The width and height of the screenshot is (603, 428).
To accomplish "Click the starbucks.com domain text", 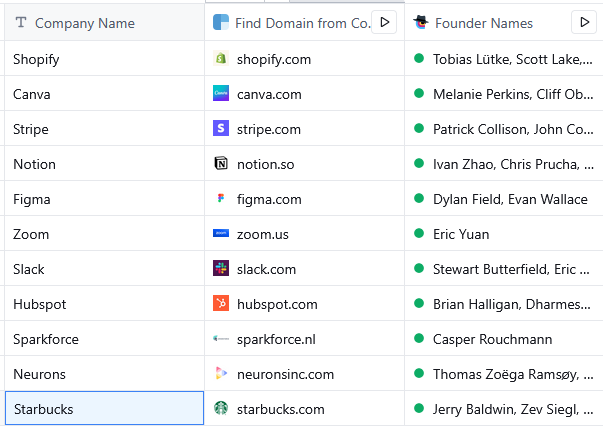I will click(x=281, y=409).
